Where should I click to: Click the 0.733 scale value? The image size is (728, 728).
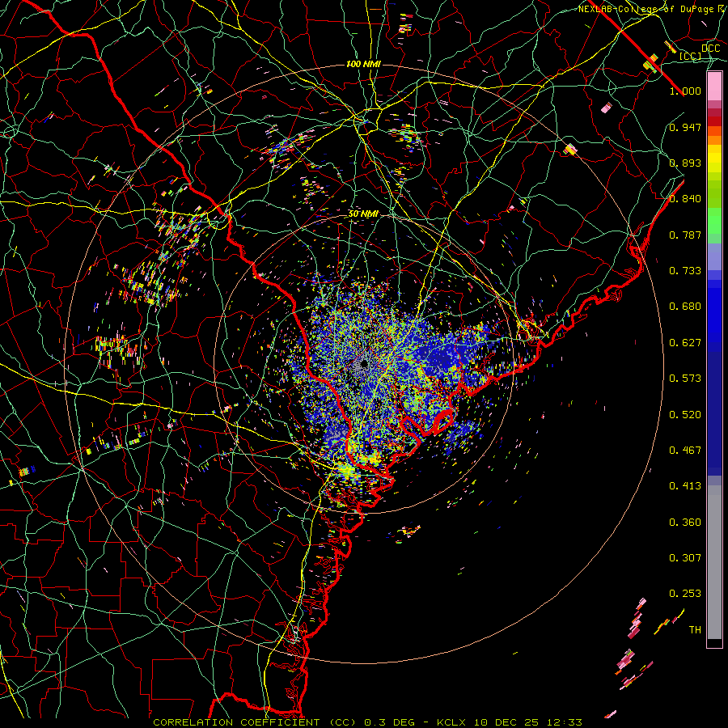[x=685, y=271]
